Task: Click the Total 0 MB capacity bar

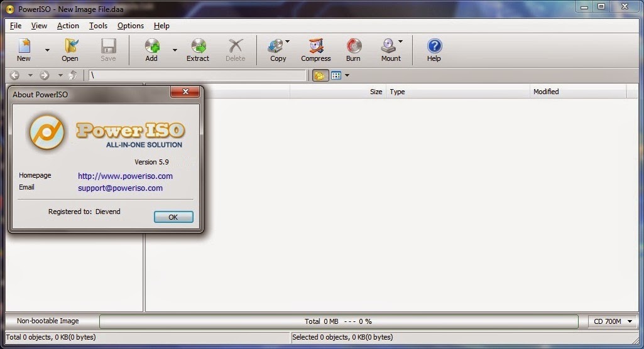Action: click(339, 321)
